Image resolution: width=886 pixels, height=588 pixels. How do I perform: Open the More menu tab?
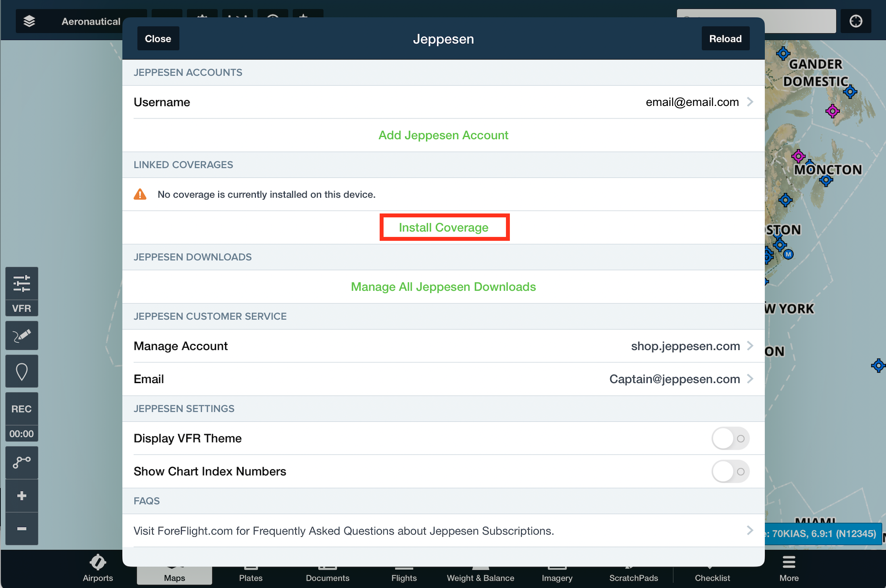pyautogui.click(x=789, y=569)
